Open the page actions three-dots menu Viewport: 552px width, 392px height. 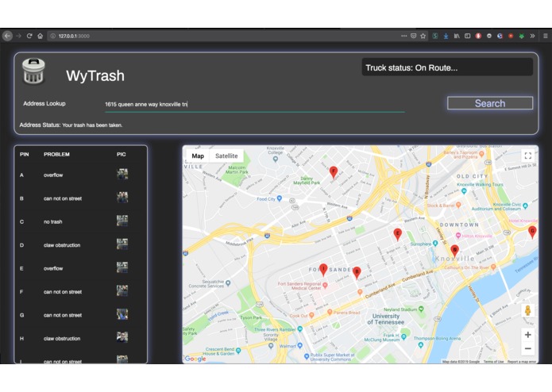coord(403,36)
